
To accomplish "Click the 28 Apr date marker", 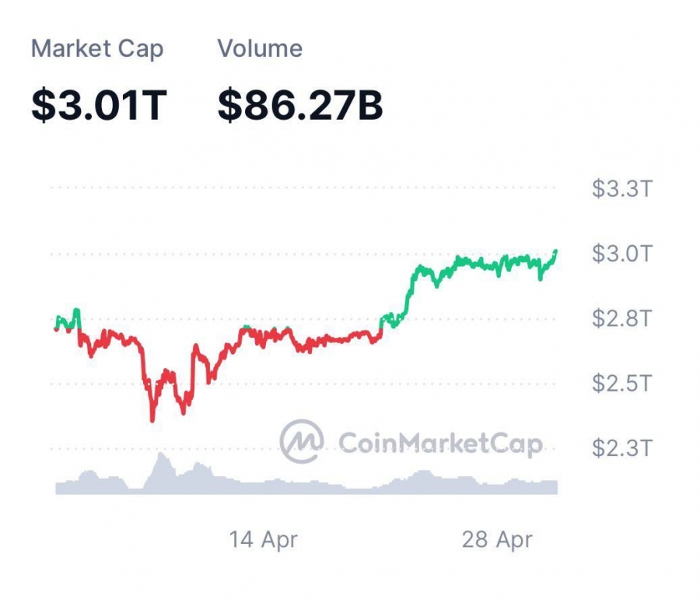I will pyautogui.click(x=497, y=539).
